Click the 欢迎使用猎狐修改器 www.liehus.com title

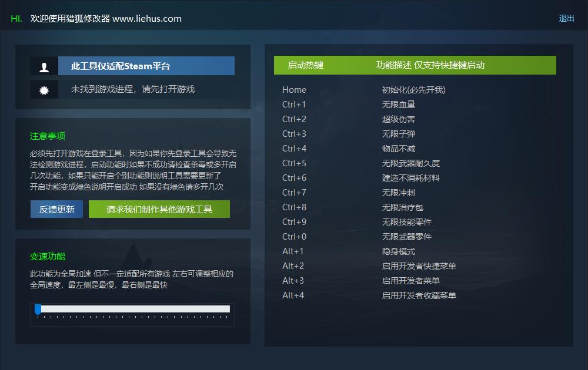106,18
